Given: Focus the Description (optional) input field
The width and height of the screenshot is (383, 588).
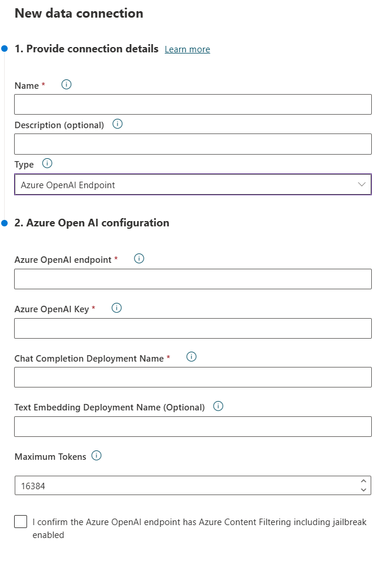Looking at the screenshot, I should point(193,144).
